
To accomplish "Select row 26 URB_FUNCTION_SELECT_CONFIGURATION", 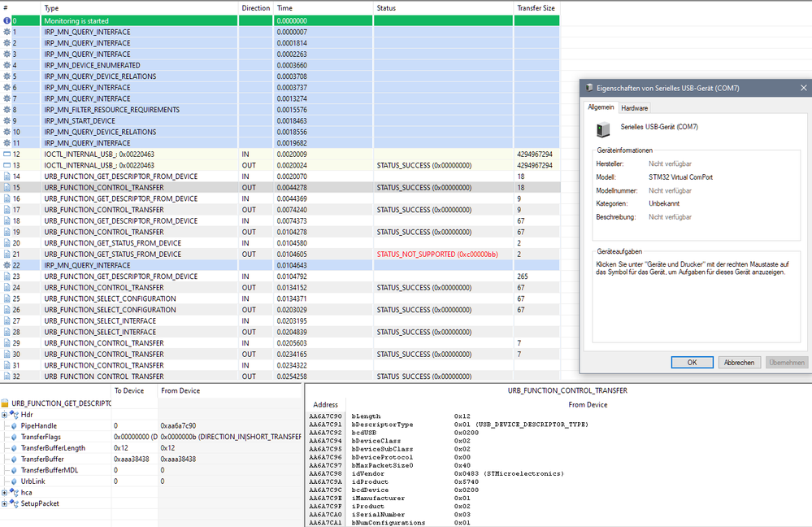I will point(280,310).
